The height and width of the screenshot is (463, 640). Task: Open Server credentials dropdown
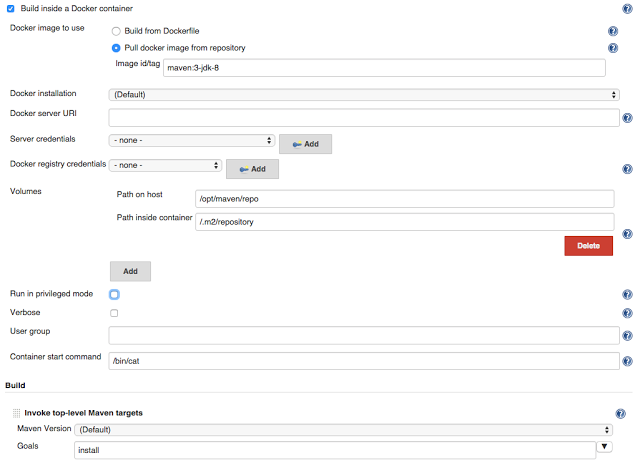(192, 140)
